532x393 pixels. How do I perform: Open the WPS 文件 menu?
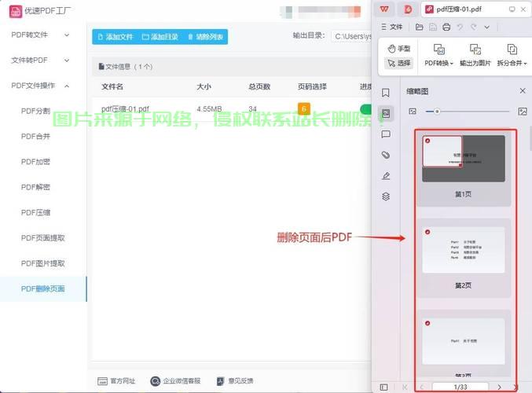point(392,27)
